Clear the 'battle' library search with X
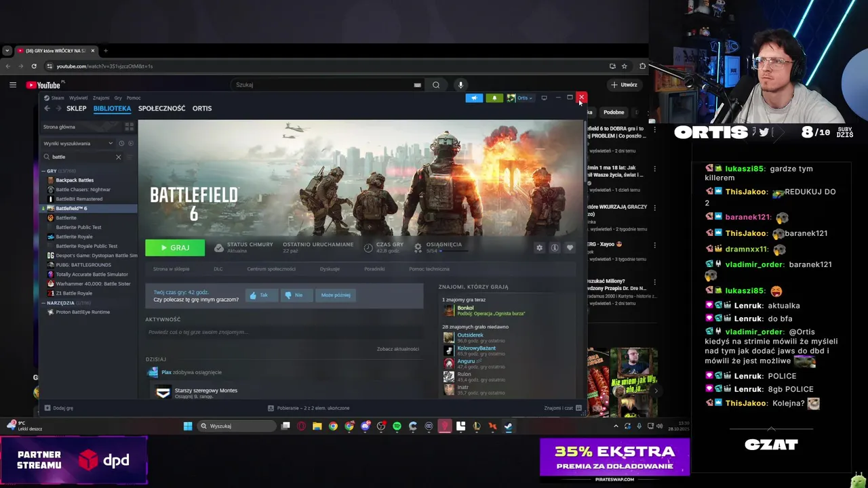The width and height of the screenshot is (868, 488). 118,157
